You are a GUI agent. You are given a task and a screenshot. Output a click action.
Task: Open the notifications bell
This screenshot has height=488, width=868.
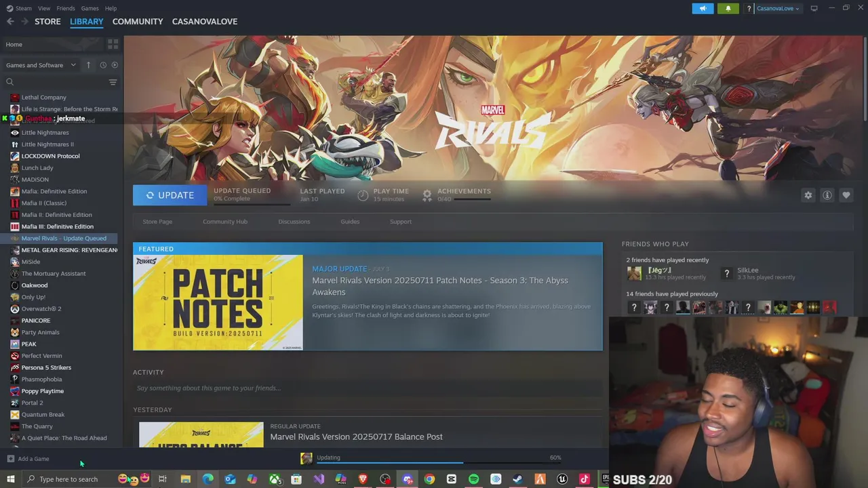coord(728,8)
